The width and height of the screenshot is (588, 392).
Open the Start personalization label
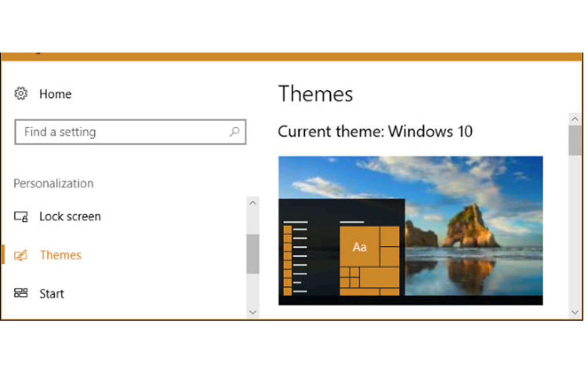(52, 294)
